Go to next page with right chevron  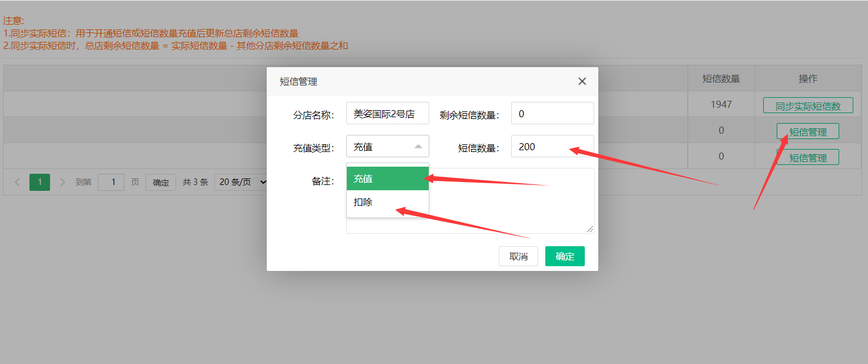(x=62, y=182)
